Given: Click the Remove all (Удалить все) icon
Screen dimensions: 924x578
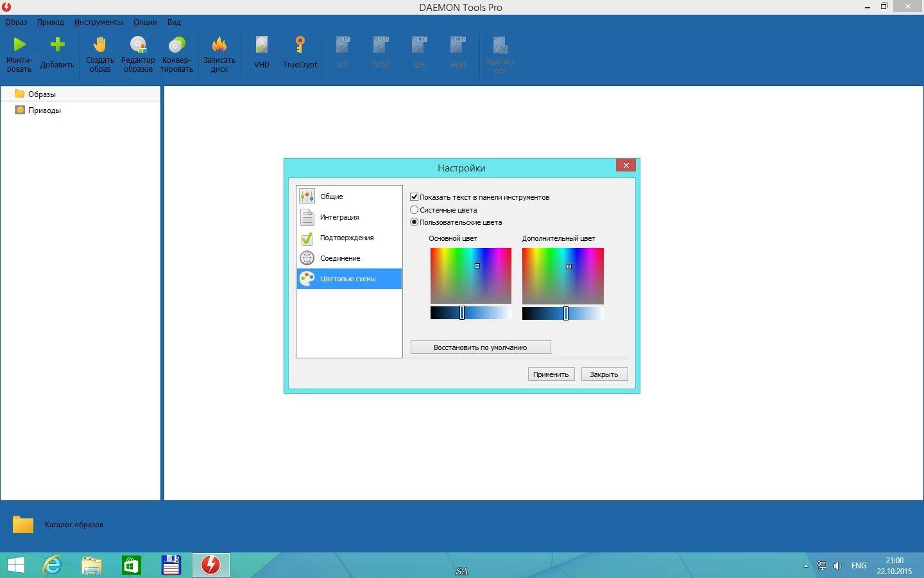Looking at the screenshot, I should [x=501, y=44].
